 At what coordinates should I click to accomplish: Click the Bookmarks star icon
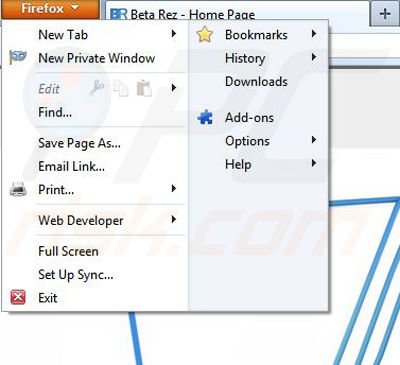pyautogui.click(x=204, y=34)
